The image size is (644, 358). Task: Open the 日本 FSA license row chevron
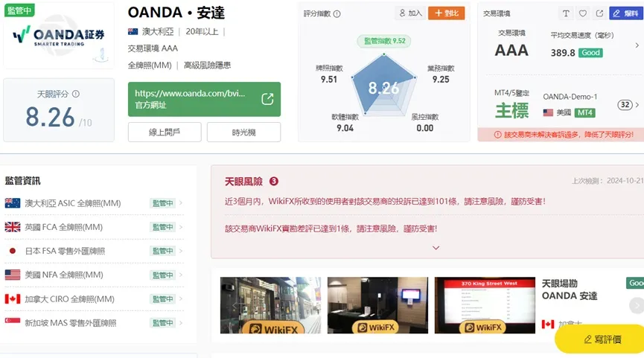[x=181, y=250]
